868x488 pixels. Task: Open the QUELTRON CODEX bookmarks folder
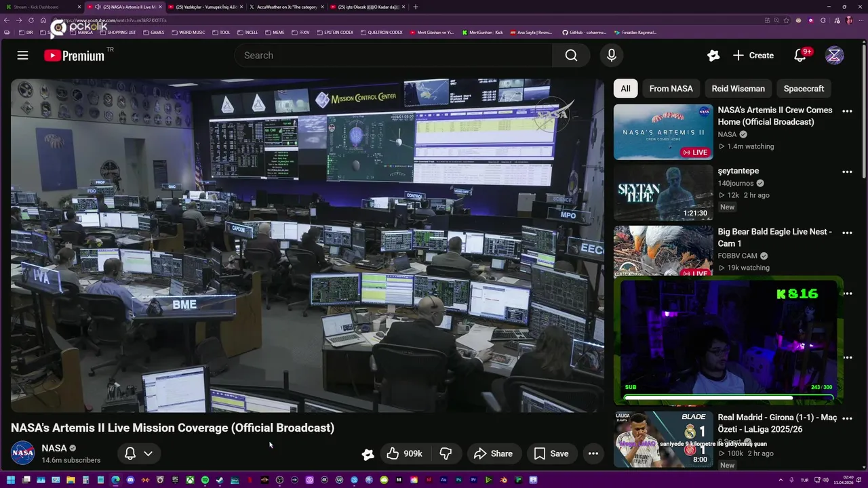coord(382,32)
